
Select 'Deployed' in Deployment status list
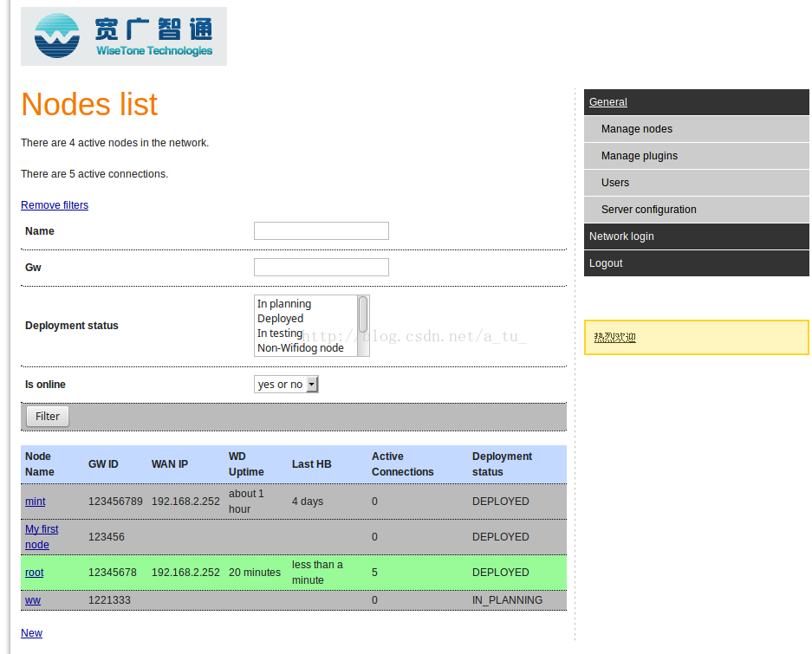click(280, 319)
